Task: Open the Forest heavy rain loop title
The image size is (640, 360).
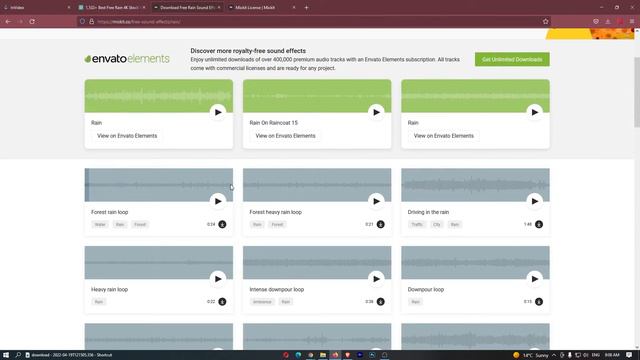Action: (276, 212)
